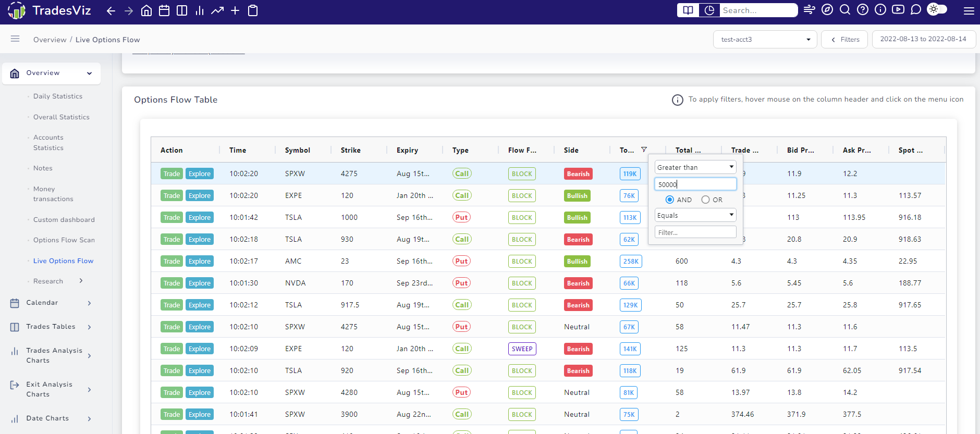Open the home icon in top bar
Image resolution: width=980 pixels, height=434 pixels.
tap(146, 10)
